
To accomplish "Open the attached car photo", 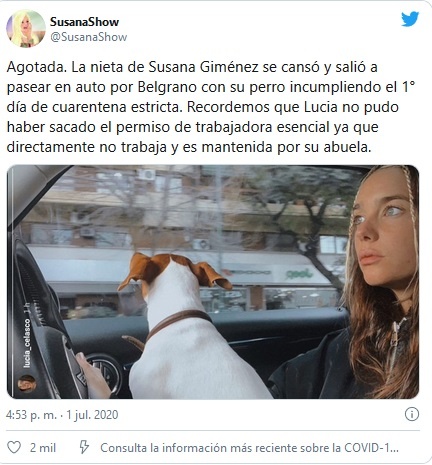I will tap(213, 282).
